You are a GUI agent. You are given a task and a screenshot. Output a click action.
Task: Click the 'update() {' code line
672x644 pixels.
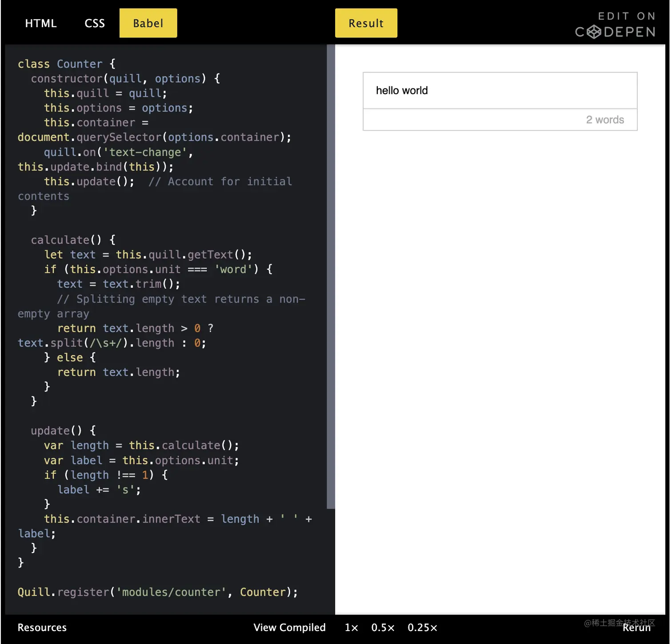tap(63, 431)
